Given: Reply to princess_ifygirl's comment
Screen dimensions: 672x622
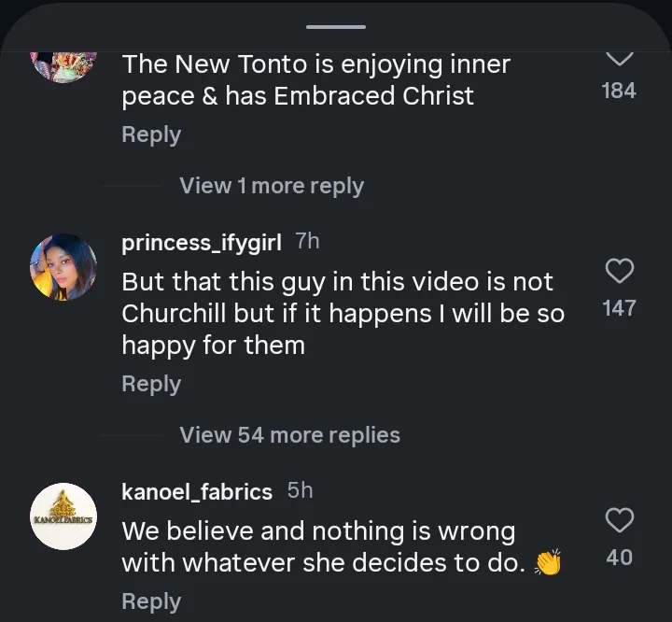Looking at the screenshot, I should coord(151,384).
